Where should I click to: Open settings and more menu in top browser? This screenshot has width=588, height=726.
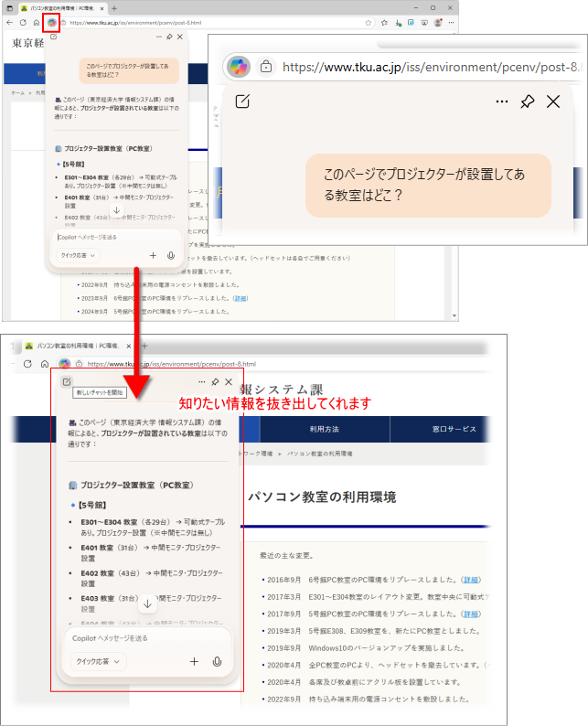coord(451,23)
